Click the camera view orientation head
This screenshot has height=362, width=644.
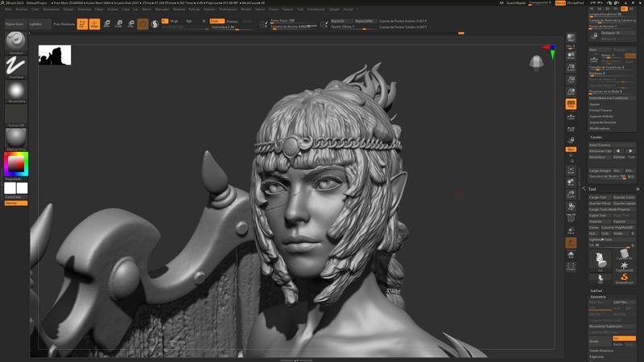tap(537, 63)
